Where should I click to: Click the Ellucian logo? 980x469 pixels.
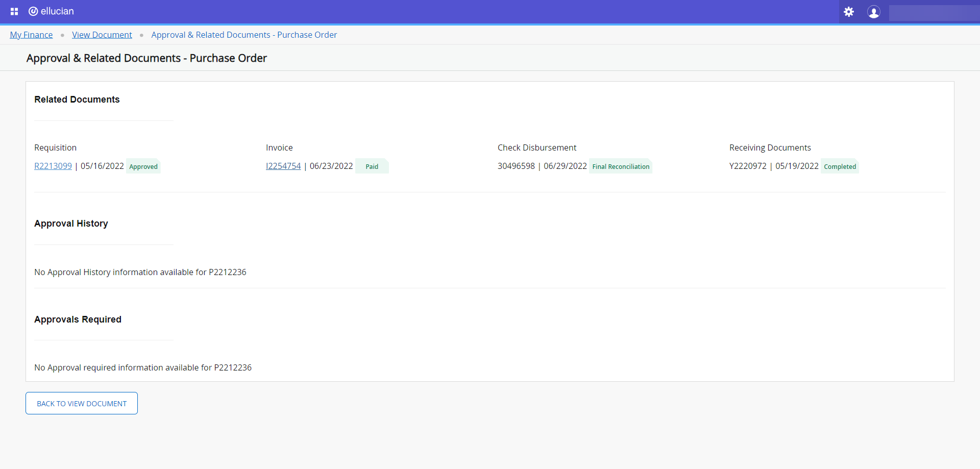tap(52, 11)
